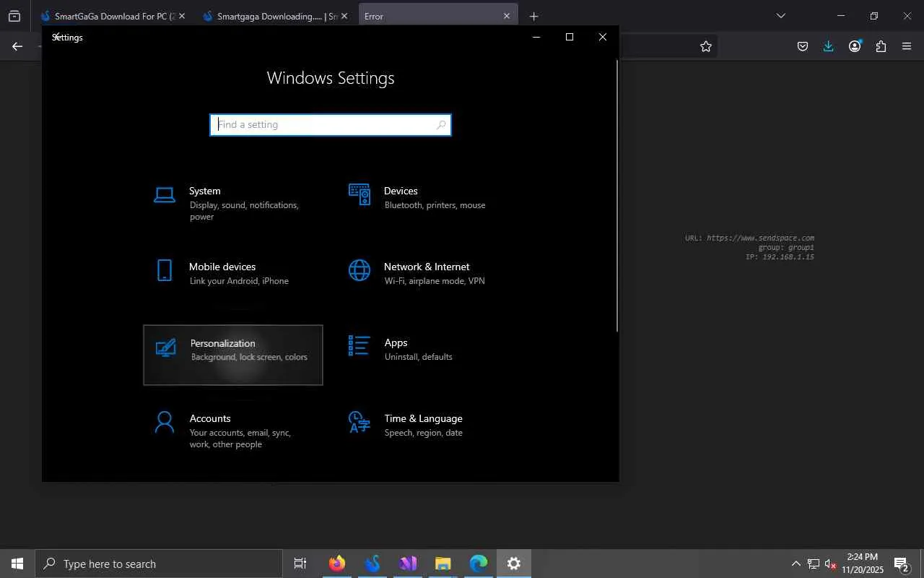Open the System settings category

pos(205,191)
